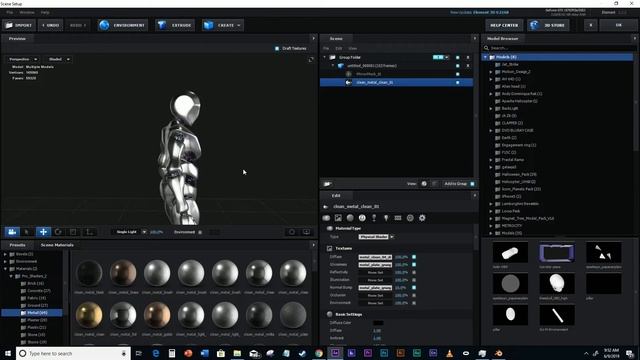Open the Scene panel View menu

point(353,48)
